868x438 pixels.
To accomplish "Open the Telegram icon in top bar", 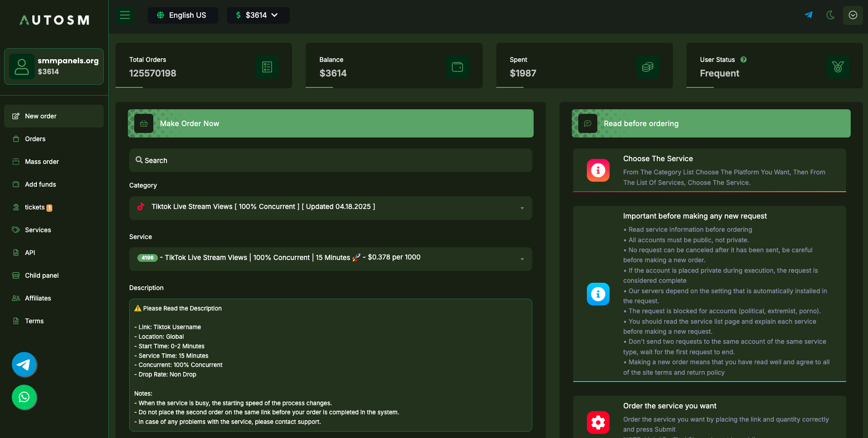I will (x=808, y=15).
